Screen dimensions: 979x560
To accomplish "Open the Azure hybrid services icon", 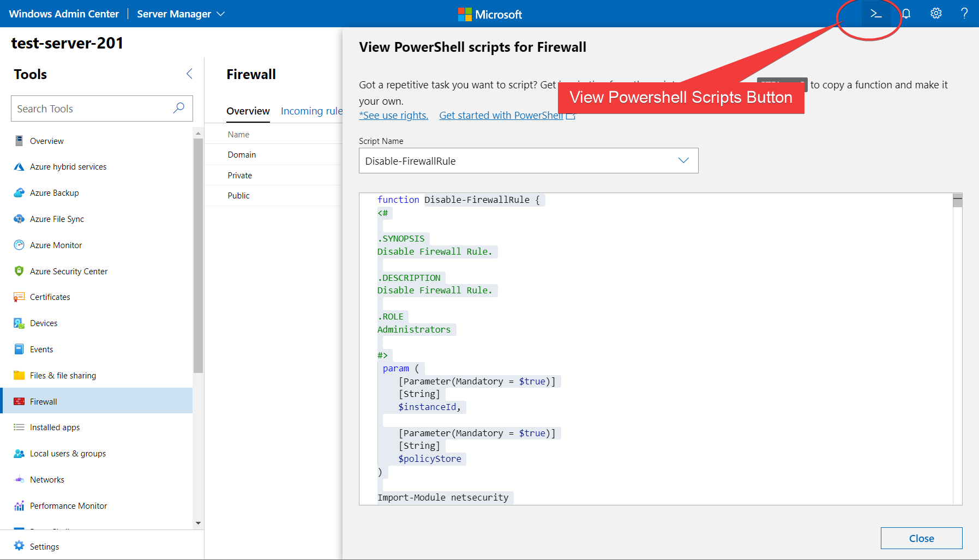I will (x=19, y=167).
